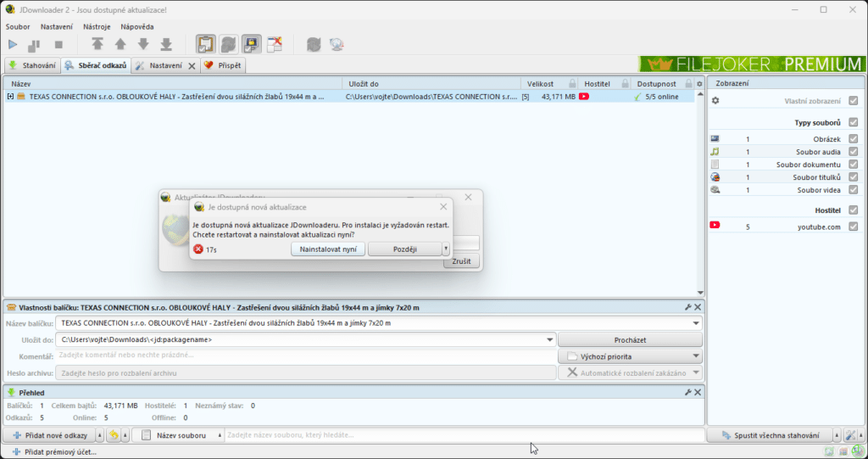
Task: Disable the youtube.com hoster checkbox
Action: tap(853, 227)
